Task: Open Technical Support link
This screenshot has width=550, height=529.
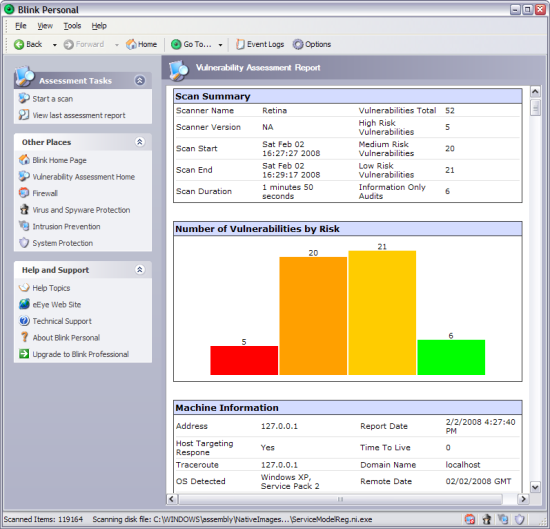Action: [x=62, y=321]
